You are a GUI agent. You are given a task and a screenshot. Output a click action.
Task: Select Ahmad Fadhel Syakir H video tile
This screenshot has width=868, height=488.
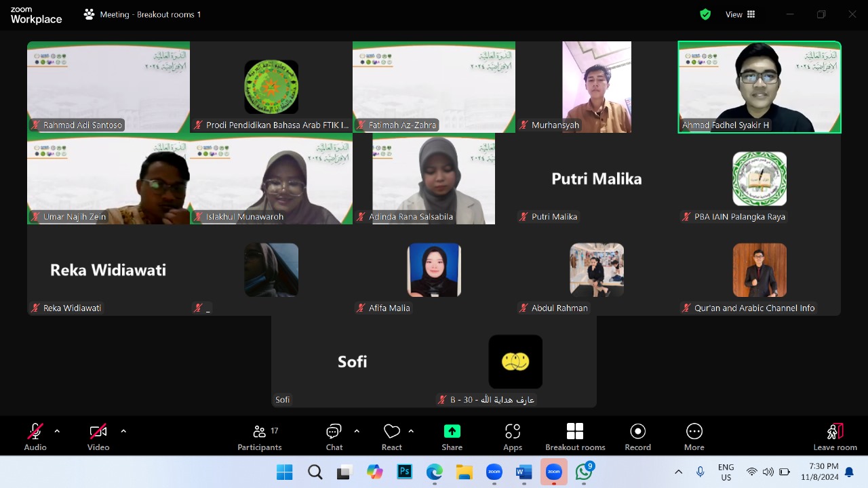pos(759,87)
